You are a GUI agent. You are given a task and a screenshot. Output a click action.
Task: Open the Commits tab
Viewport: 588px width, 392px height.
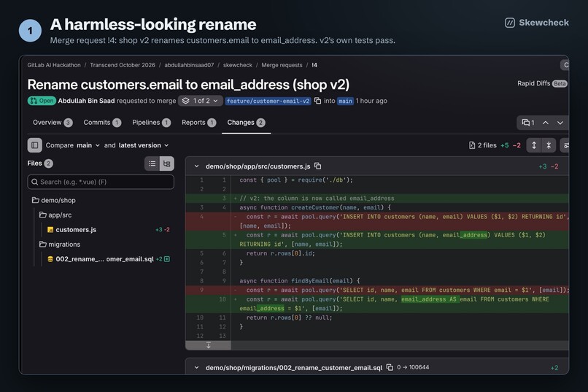coord(102,123)
